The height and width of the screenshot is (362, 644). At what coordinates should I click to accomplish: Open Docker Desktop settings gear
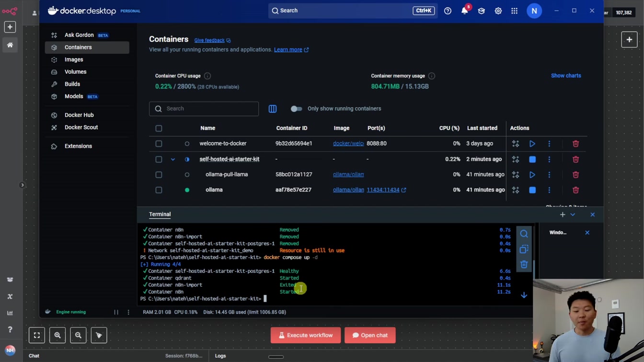pyautogui.click(x=498, y=11)
